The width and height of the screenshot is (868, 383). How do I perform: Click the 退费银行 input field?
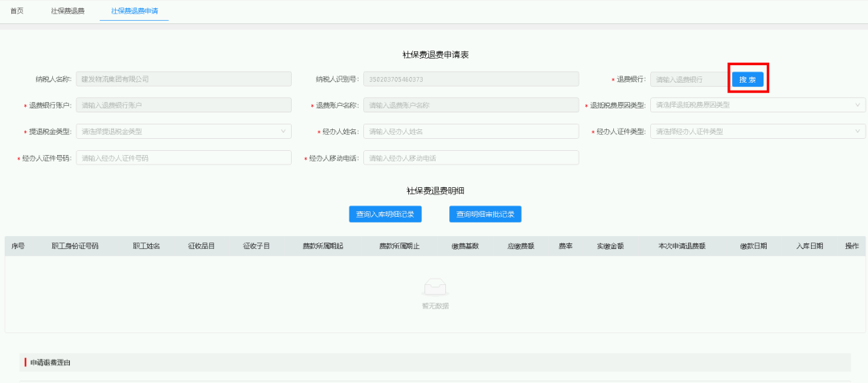coord(689,79)
